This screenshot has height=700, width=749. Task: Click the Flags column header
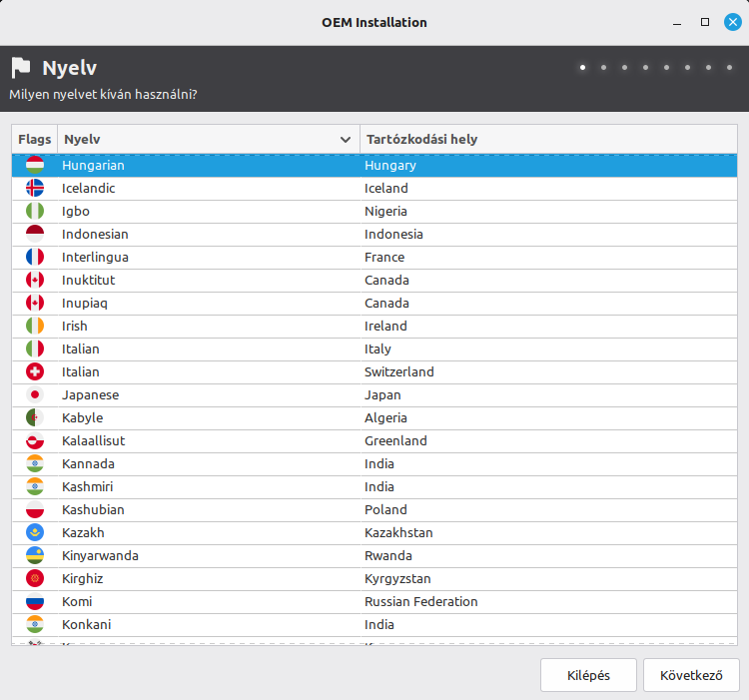pyautogui.click(x=35, y=139)
